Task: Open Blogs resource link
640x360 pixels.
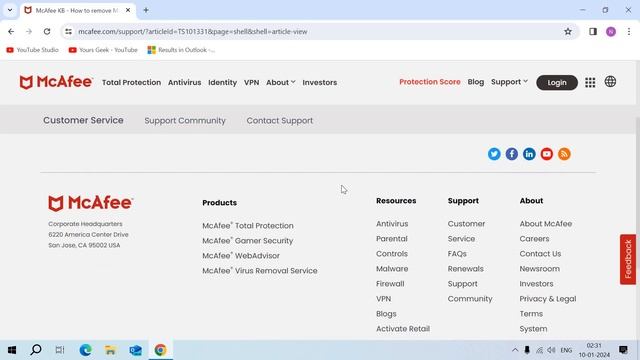Action: coord(386,314)
